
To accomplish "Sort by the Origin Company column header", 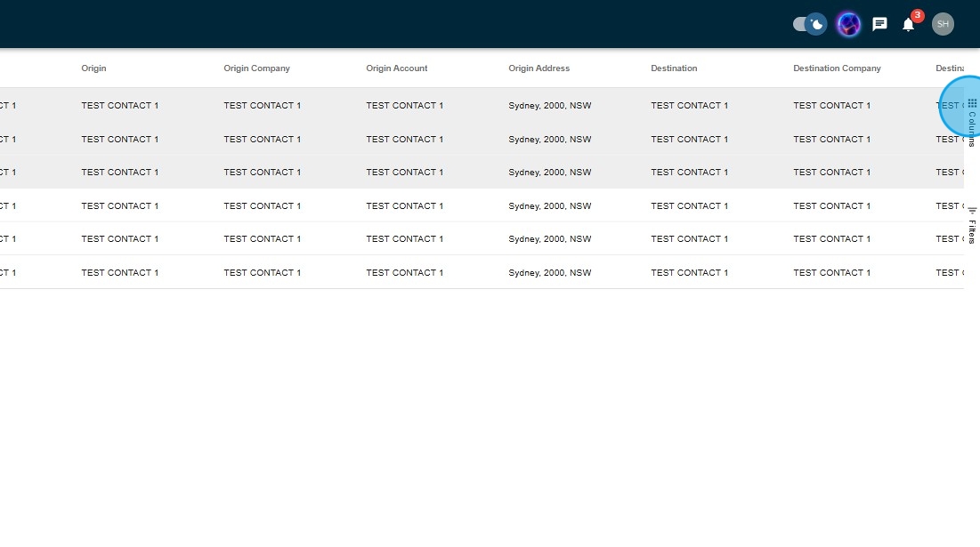I will pyautogui.click(x=256, y=68).
